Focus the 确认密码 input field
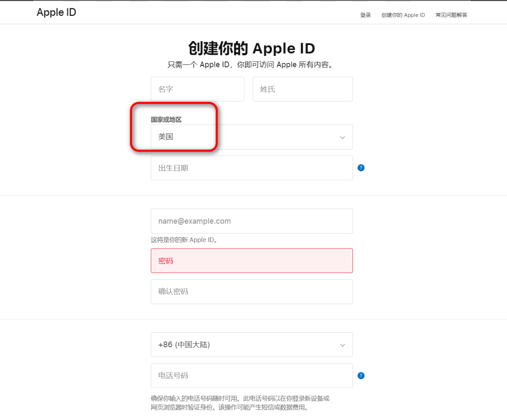507x420 pixels. [x=252, y=292]
